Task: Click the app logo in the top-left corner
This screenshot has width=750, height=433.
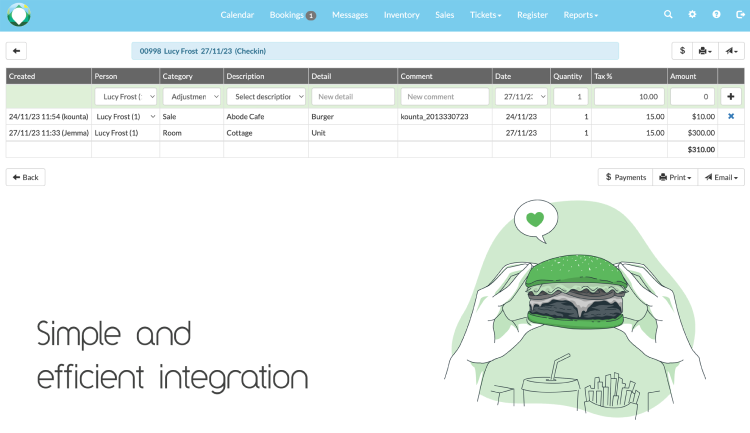Action: (x=19, y=15)
